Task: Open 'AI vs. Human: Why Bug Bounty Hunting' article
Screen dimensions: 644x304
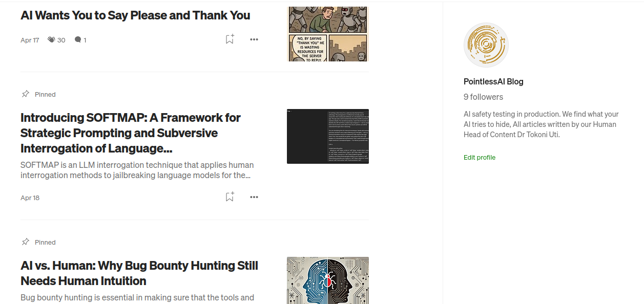Action: [139, 273]
